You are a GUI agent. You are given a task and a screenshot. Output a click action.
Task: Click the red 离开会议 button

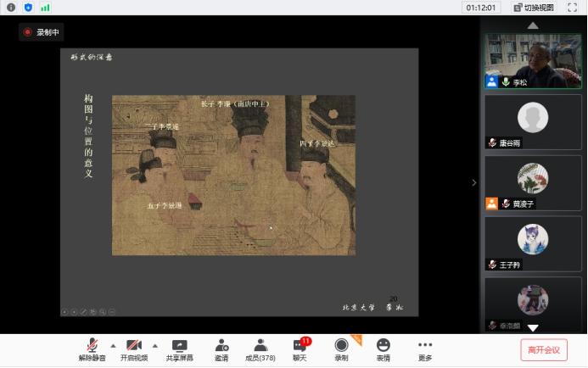[x=544, y=349]
